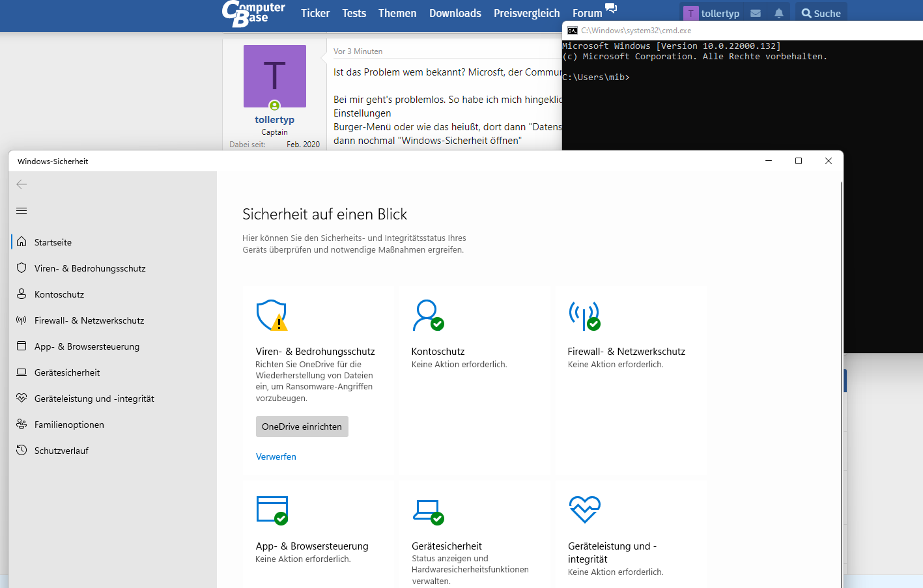Open notifications bell icon in ComputerBase header
Viewport: 923px width, 588px height.
[x=779, y=13]
